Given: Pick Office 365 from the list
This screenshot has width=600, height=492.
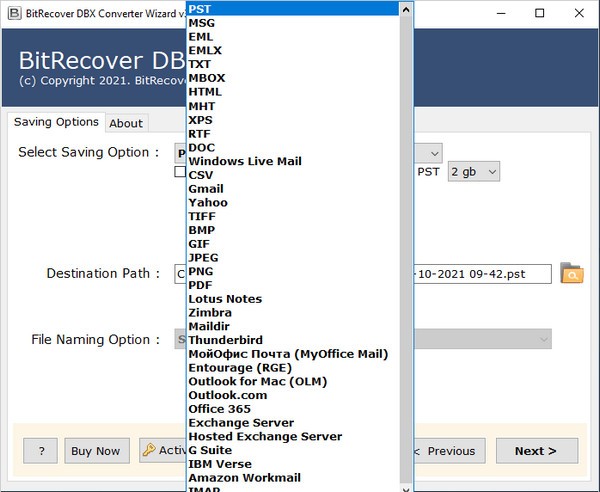Looking at the screenshot, I should [220, 409].
